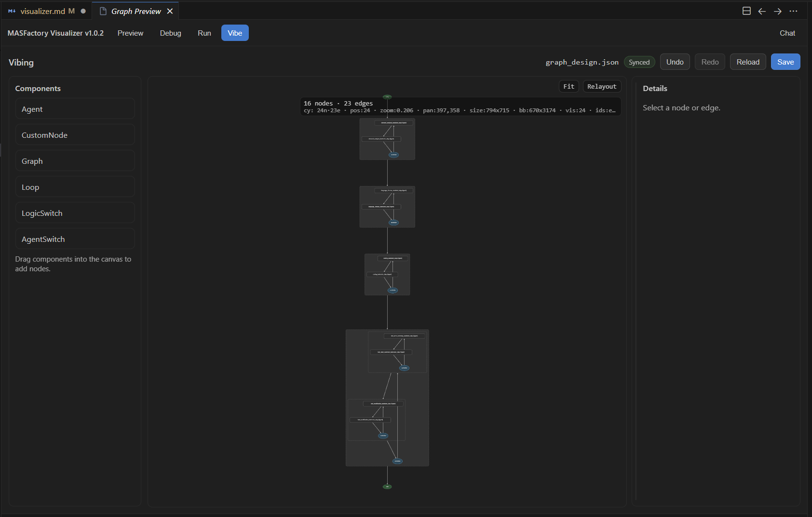Viewport: 812px width, 517px height.
Task: Switch to the visualizer.md tab
Action: [42, 11]
